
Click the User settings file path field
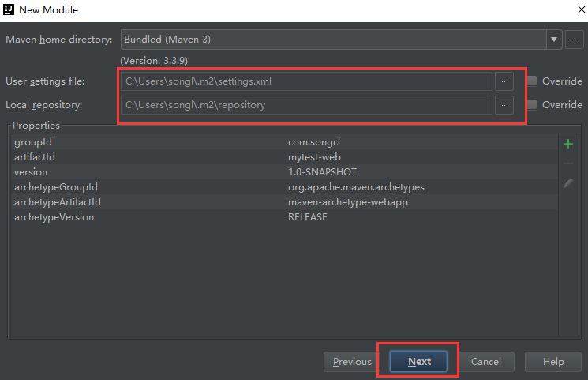pos(306,81)
